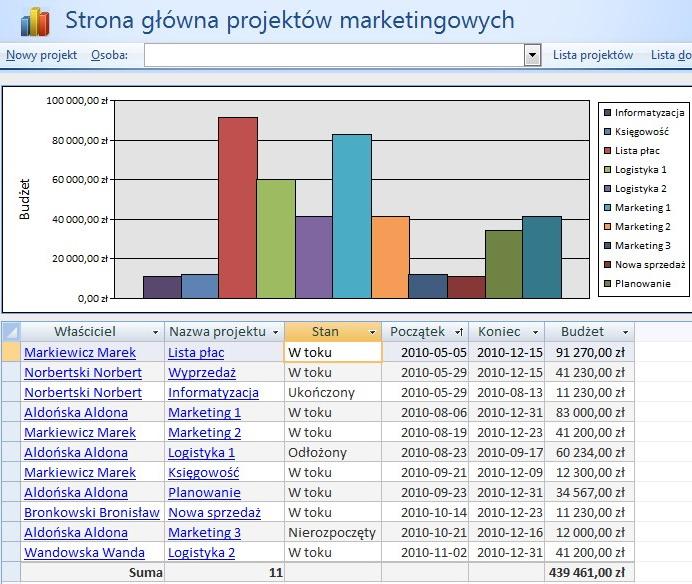Select the Odłożony status cell
The height and width of the screenshot is (584, 692).
[333, 452]
